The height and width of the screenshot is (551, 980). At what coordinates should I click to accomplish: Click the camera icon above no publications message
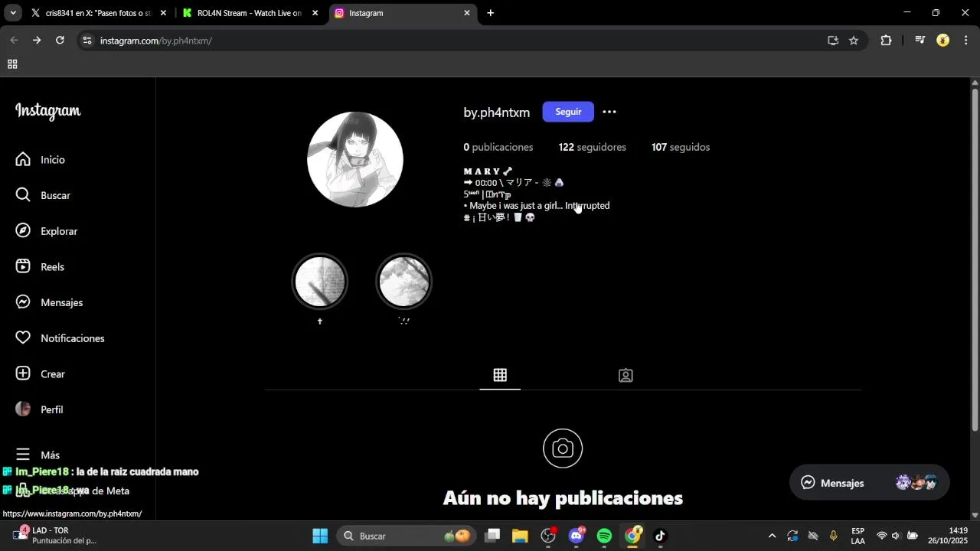point(563,448)
